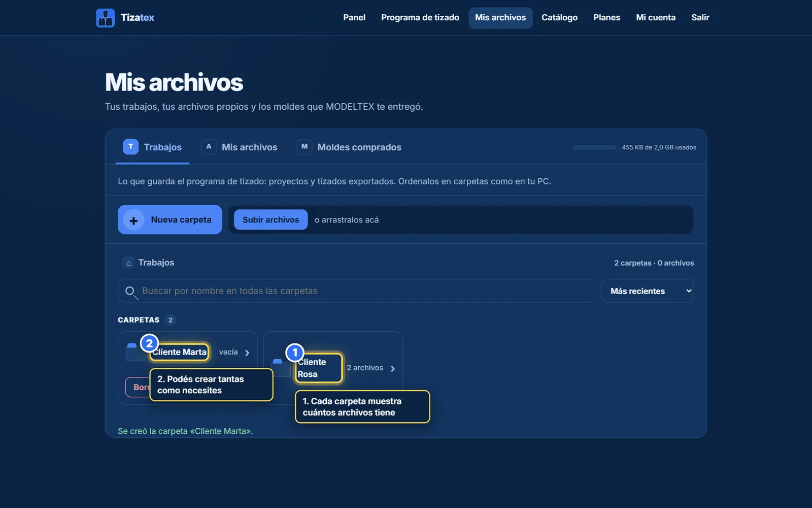Open the Catálogo page
Image resolution: width=812 pixels, height=508 pixels.
point(559,18)
